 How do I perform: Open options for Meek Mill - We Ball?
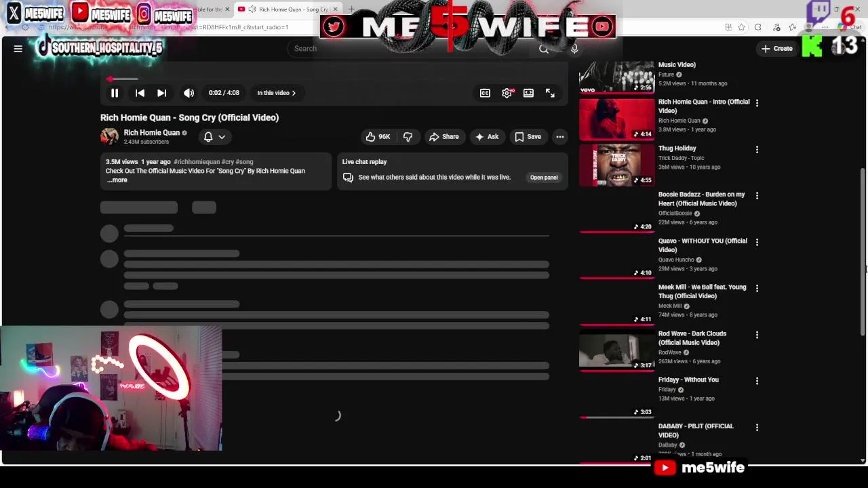[757, 288]
